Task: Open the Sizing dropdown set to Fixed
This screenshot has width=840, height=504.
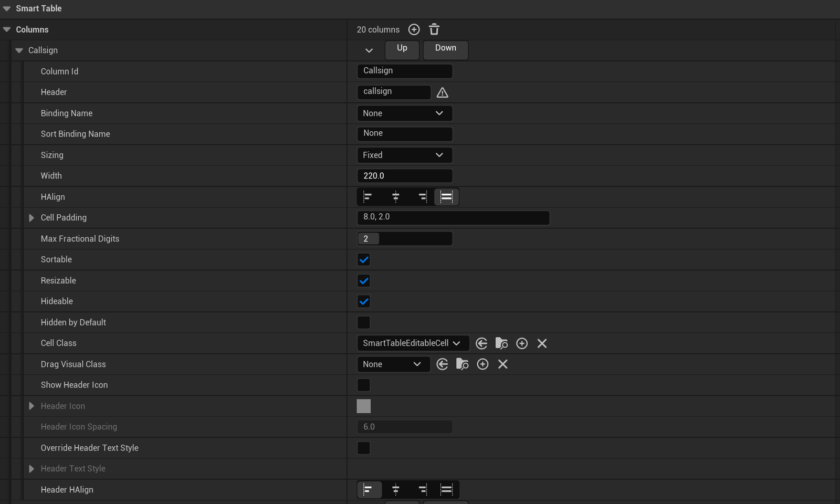Action: pyautogui.click(x=404, y=155)
